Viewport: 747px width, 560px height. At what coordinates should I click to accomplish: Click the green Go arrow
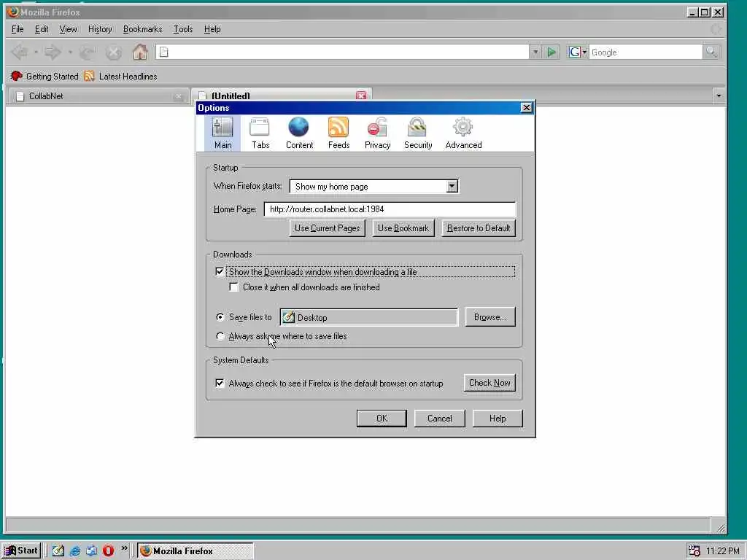tap(551, 52)
